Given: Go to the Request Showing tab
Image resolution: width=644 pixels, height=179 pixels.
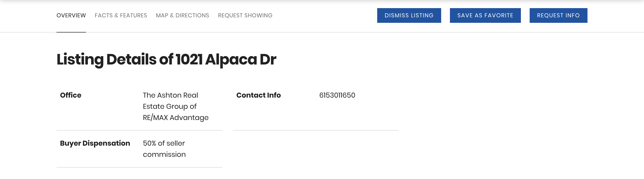Looking at the screenshot, I should pyautogui.click(x=245, y=16).
